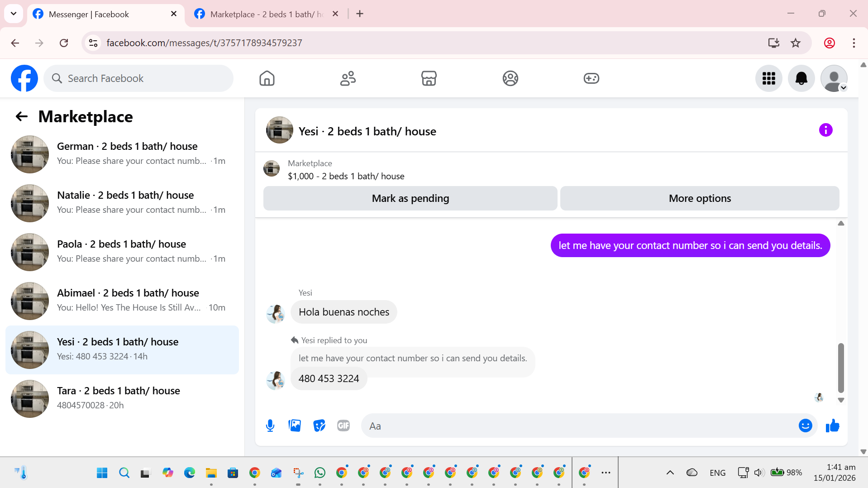Focus the Aa message input field
The height and width of the screenshot is (488, 868).
pos(579,426)
